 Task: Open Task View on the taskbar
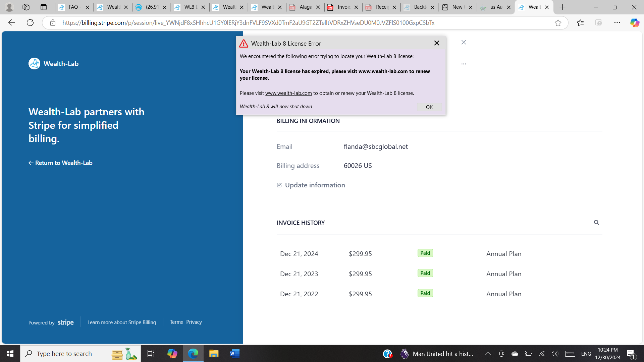(x=151, y=354)
